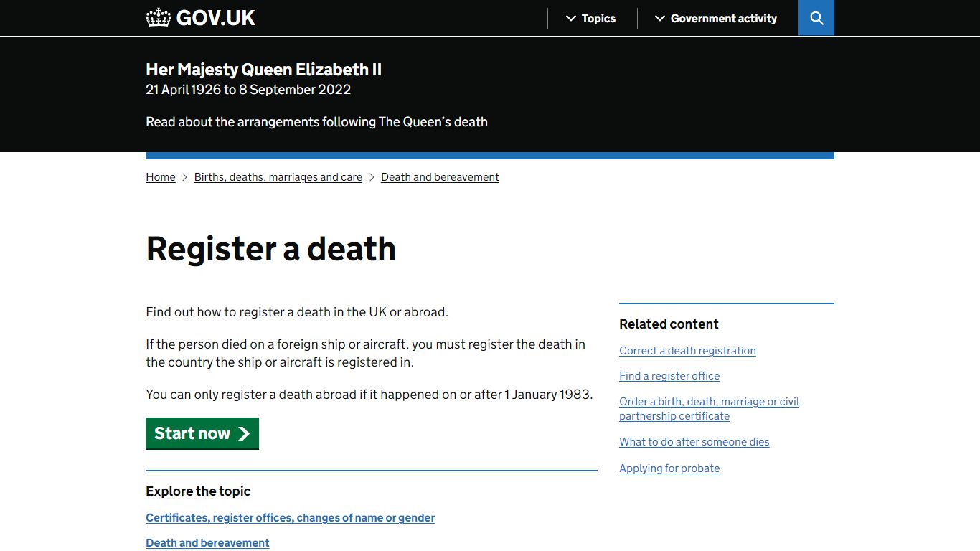This screenshot has width=980, height=551.
Task: Open Certificates, register offices, changes of name topic
Action: click(290, 518)
